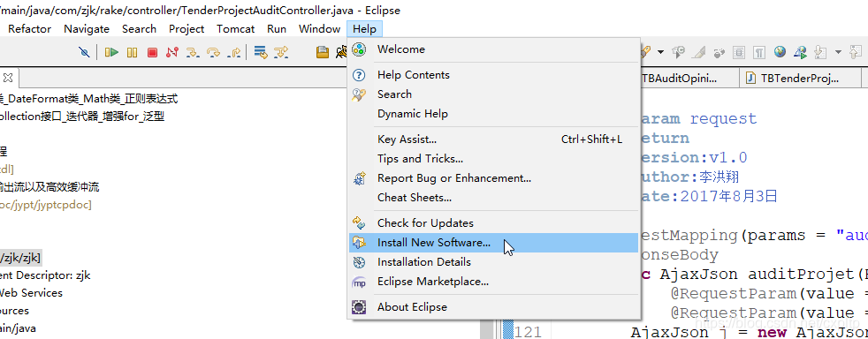Click author name '李洪翔' in editor
Image resolution: width=868 pixels, height=339 pixels.
(x=720, y=177)
